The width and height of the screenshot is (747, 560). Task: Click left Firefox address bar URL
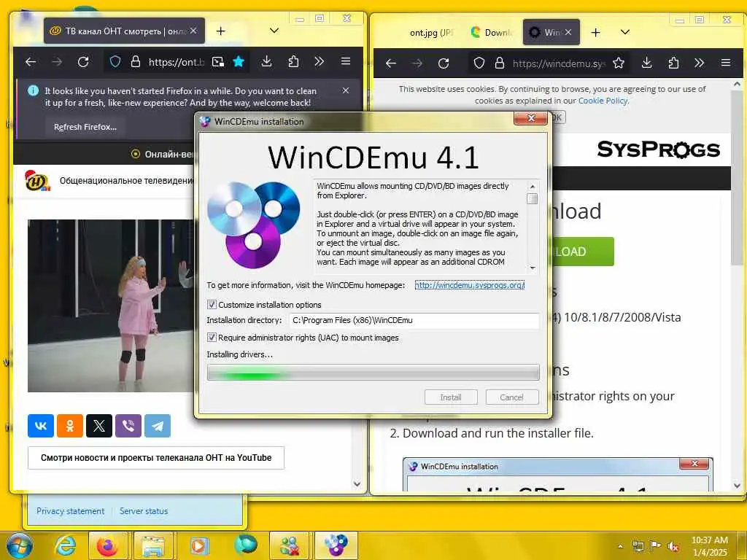coord(177,62)
